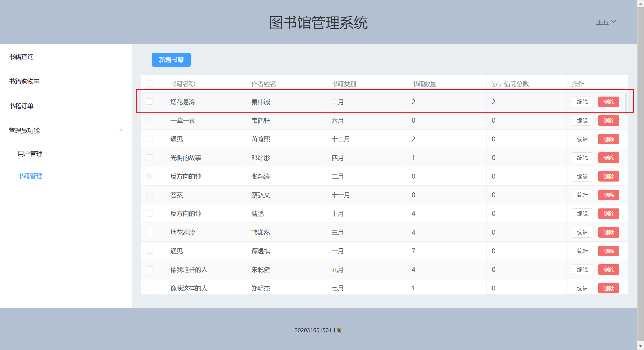Image resolution: width=644 pixels, height=350 pixels.
Task: Tick the checkbox for 一荤一素 row
Action: coord(149,120)
